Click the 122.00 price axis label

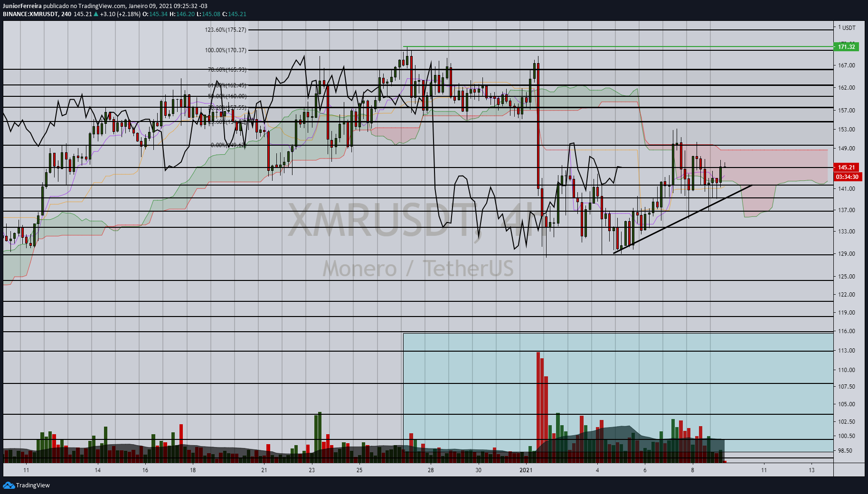click(847, 295)
